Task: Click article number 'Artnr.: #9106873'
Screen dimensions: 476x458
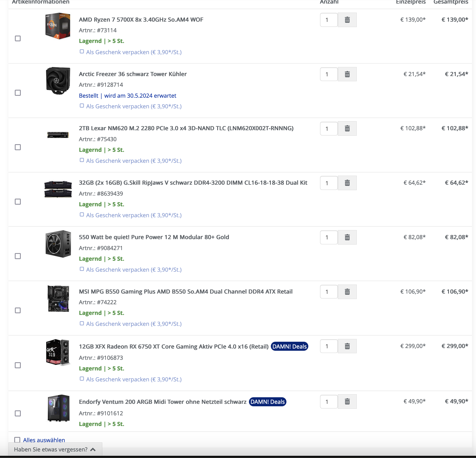Action: (101, 358)
